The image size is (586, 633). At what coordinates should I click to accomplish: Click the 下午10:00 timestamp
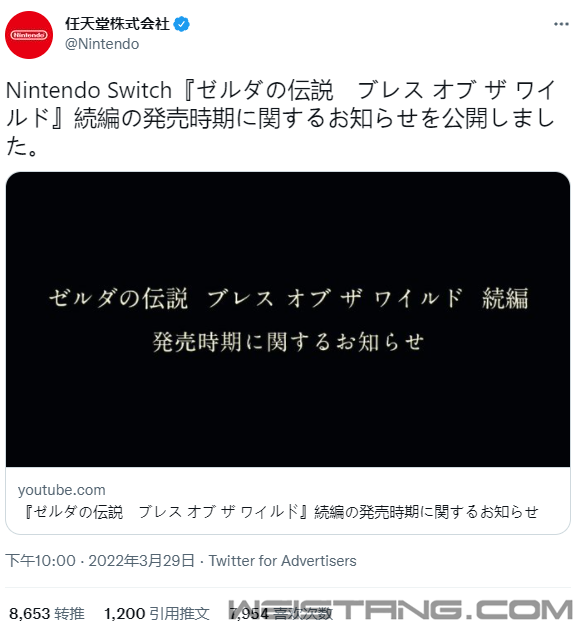(x=40, y=561)
